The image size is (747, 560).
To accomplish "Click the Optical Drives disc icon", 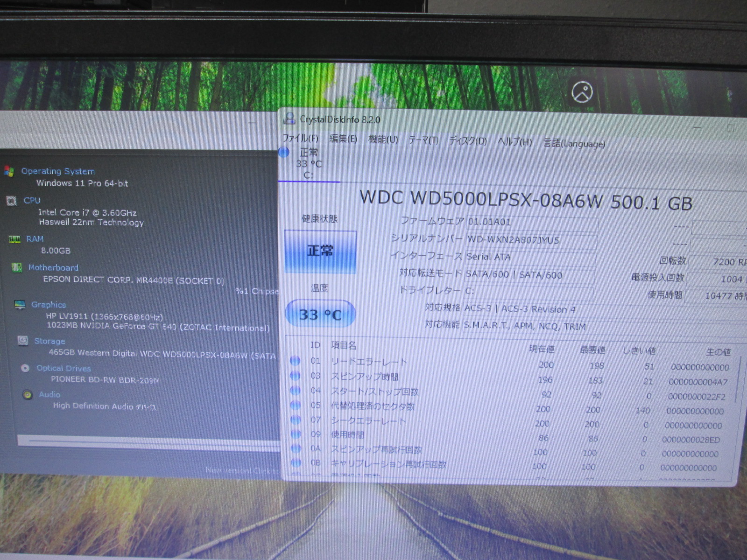I will (25, 368).
